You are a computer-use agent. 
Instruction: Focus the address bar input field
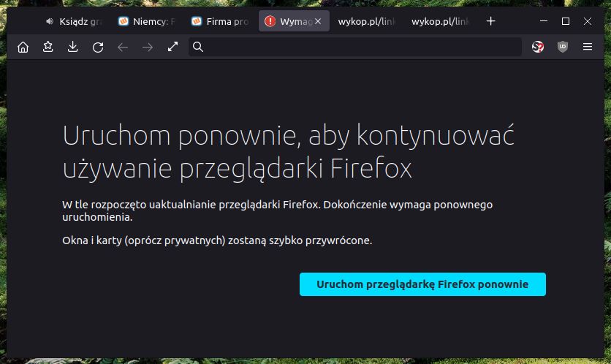click(355, 48)
